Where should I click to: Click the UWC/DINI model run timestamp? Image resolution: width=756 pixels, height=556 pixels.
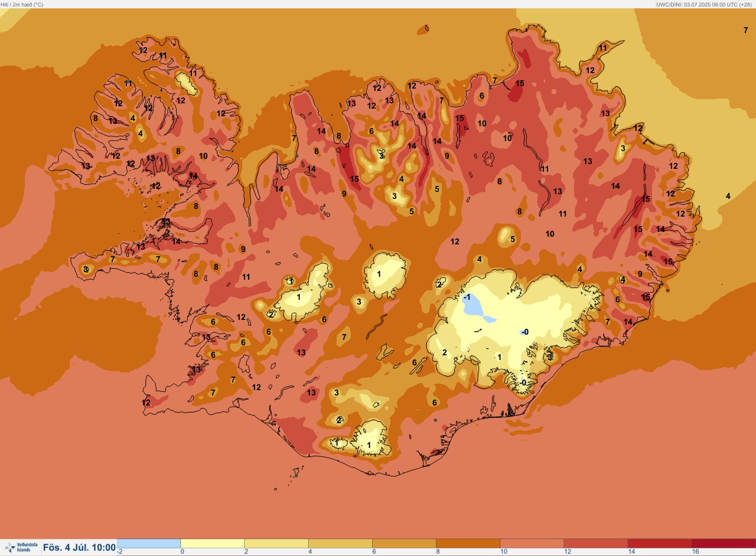tap(703, 4)
